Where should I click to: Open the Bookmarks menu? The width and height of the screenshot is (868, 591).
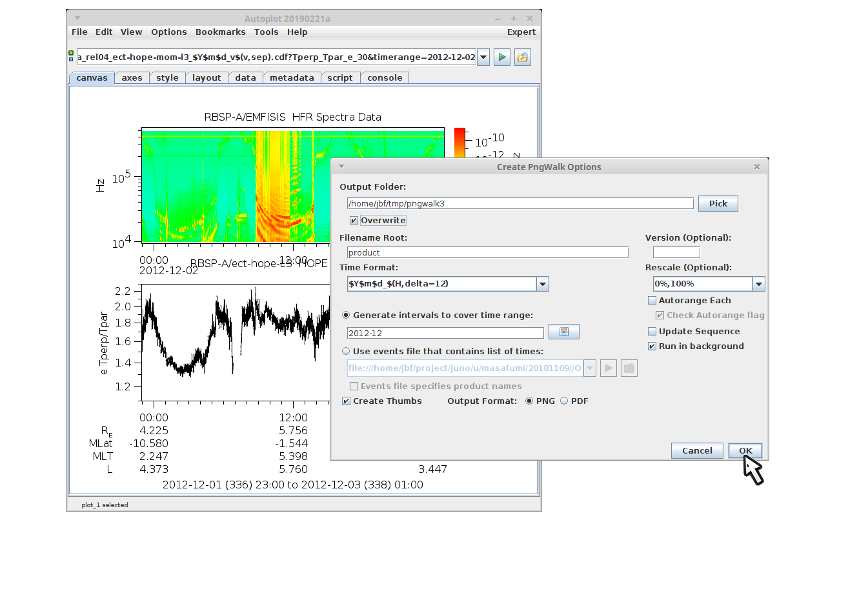pyautogui.click(x=220, y=32)
